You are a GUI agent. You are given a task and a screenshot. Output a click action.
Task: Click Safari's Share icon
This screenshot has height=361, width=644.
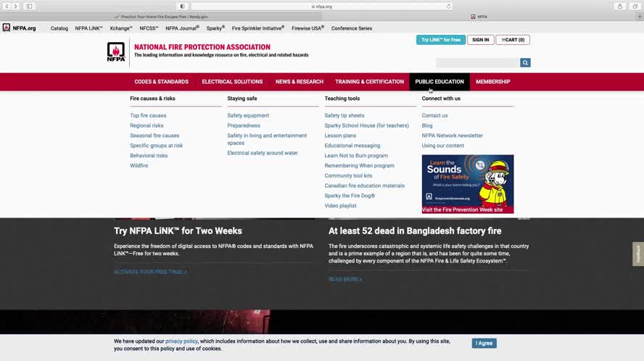(x=619, y=7)
